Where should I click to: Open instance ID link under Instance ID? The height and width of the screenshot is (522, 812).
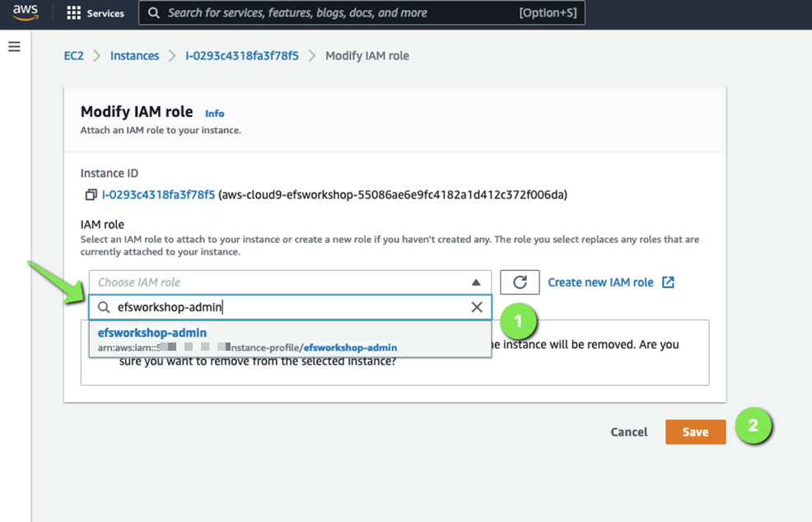coord(158,194)
